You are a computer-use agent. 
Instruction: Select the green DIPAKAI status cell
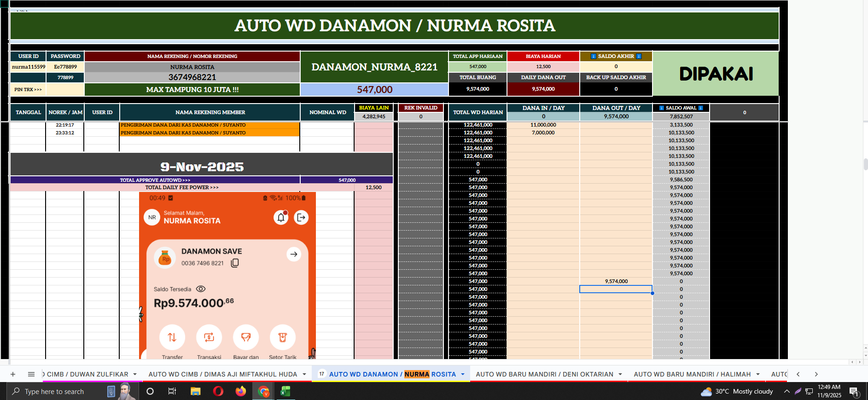pyautogui.click(x=716, y=74)
